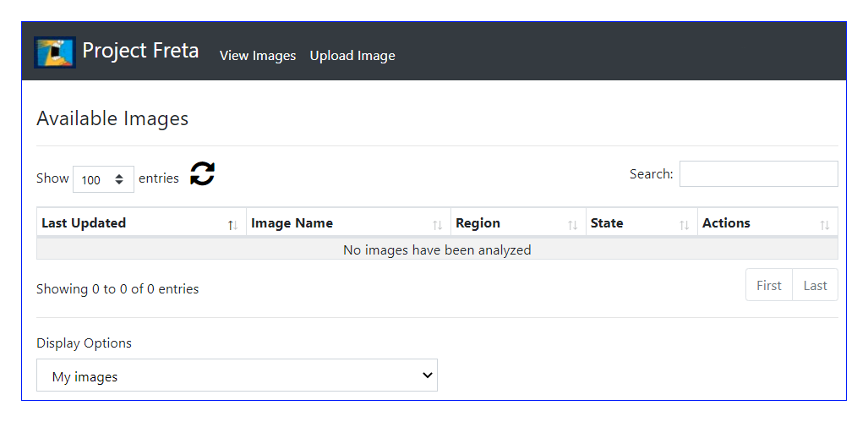Viewport: 868px width, 422px height.
Task: Click the chevron on the My images selector
Action: [428, 375]
